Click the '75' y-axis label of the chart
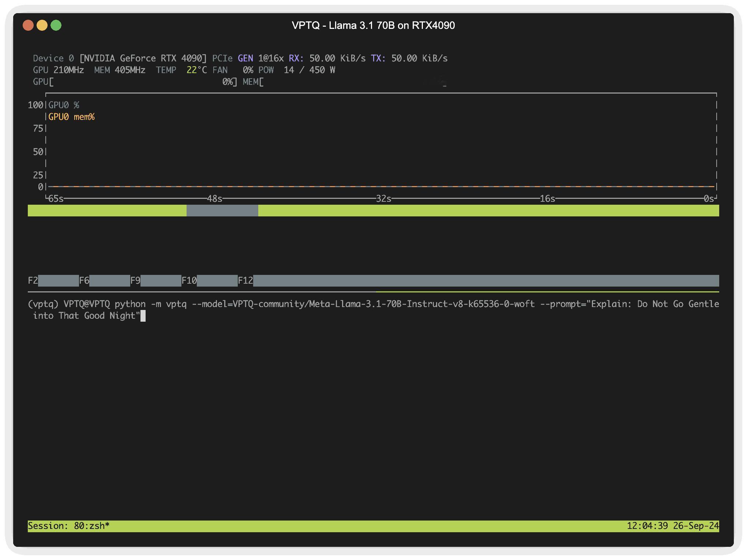 (x=38, y=129)
